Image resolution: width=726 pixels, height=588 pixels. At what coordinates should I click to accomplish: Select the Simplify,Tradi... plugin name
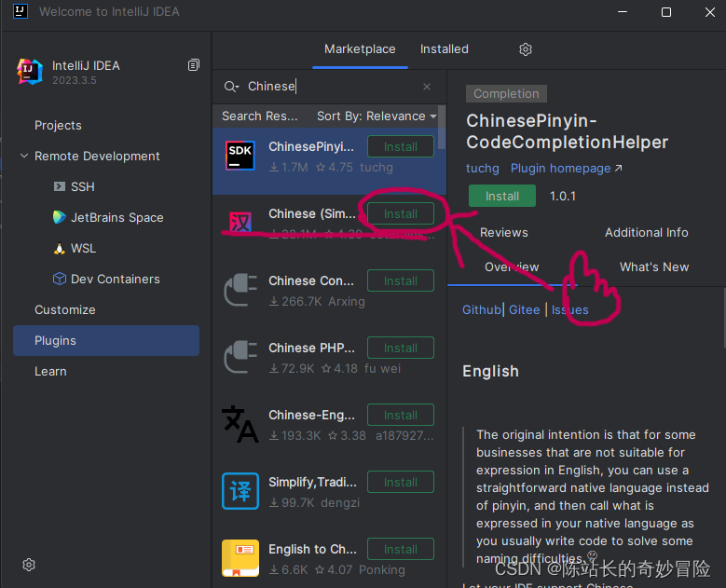pyautogui.click(x=312, y=483)
